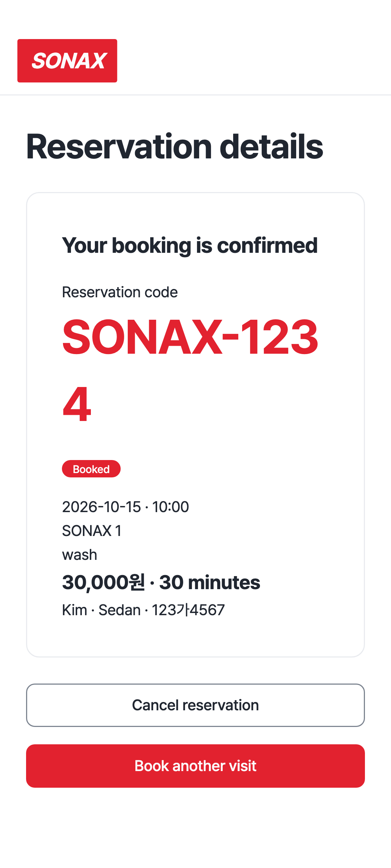Click the Kim Sedan vehicle info line

[143, 610]
